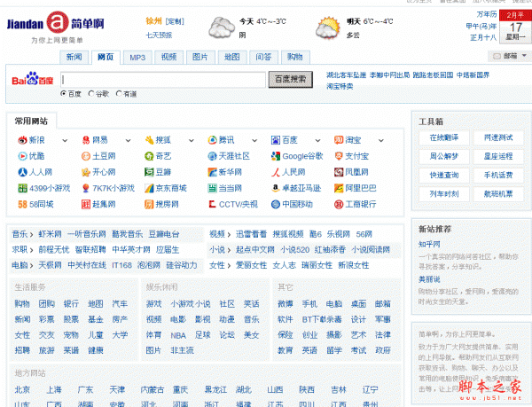Open the Baidu (百度) site icon in common sites
This screenshot has height=407, width=532.
276,140
